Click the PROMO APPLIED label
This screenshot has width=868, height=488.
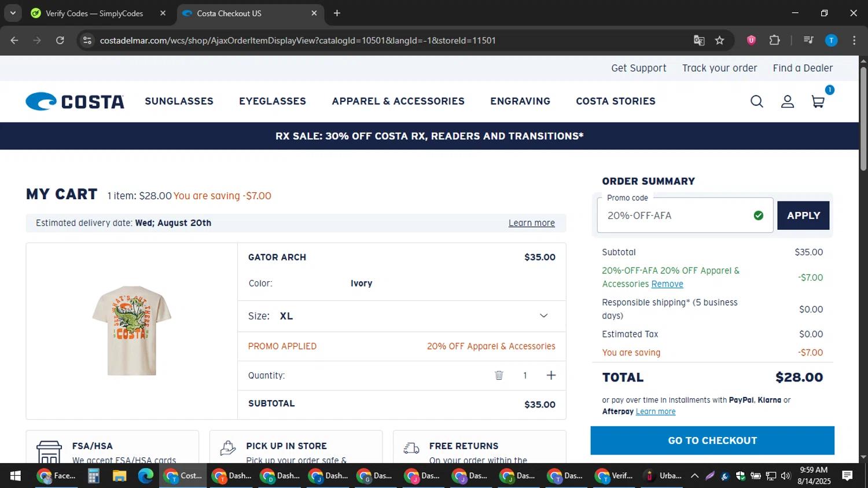pos(282,346)
